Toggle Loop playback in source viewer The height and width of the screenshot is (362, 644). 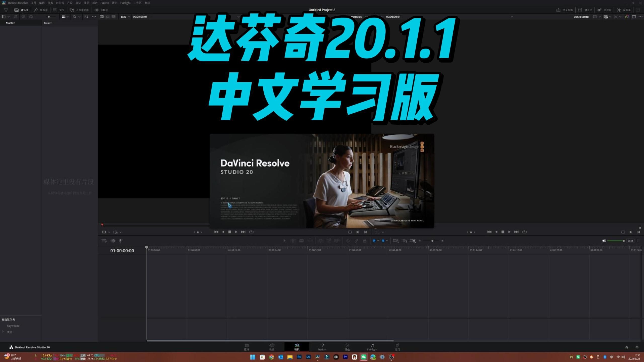tap(251, 232)
